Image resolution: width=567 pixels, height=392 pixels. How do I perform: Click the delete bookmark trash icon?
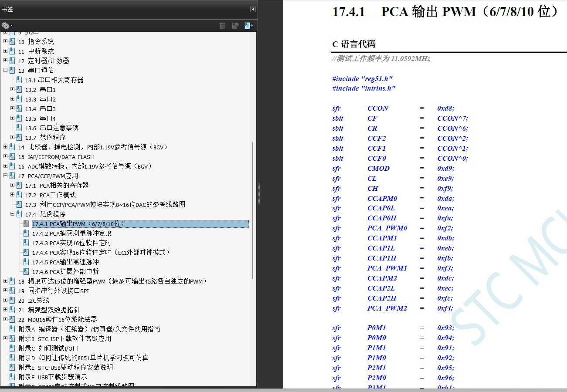click(x=222, y=26)
